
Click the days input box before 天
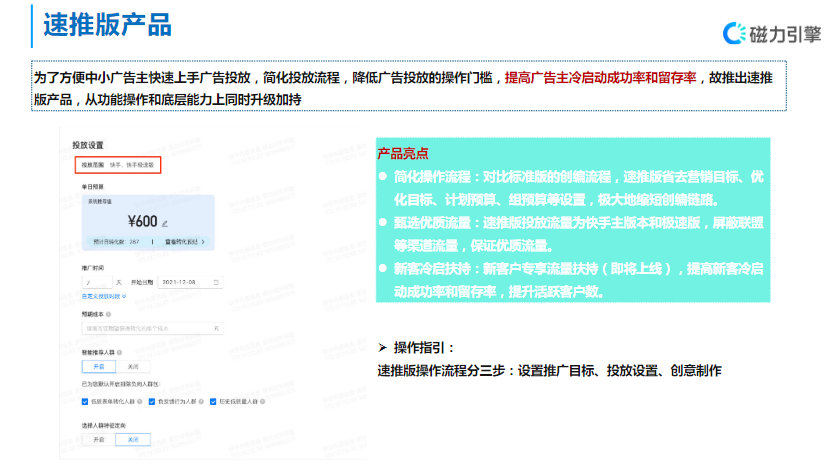[x=97, y=282]
